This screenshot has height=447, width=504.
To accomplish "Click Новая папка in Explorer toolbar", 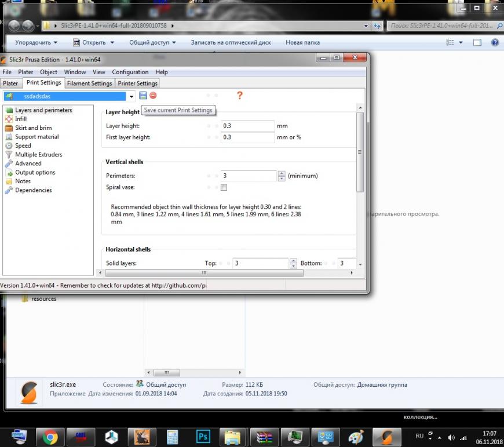I will [302, 42].
